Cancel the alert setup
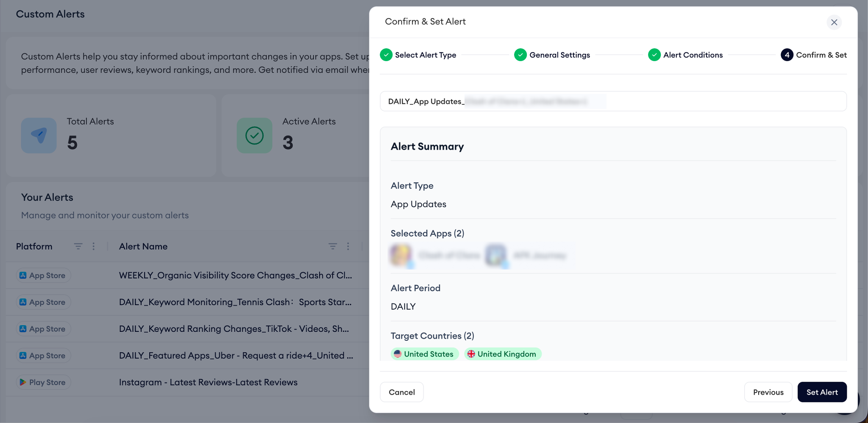Screen dimensions: 868x423 401,392
